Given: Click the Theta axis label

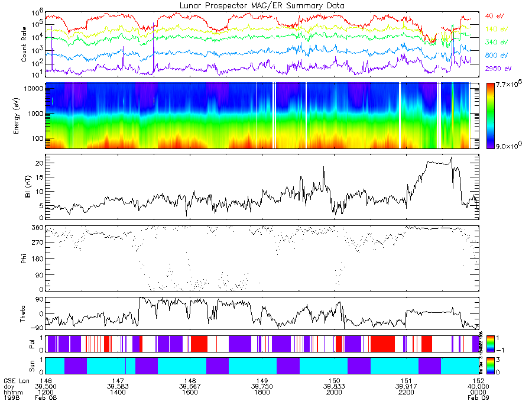Looking at the screenshot, I should [22, 314].
